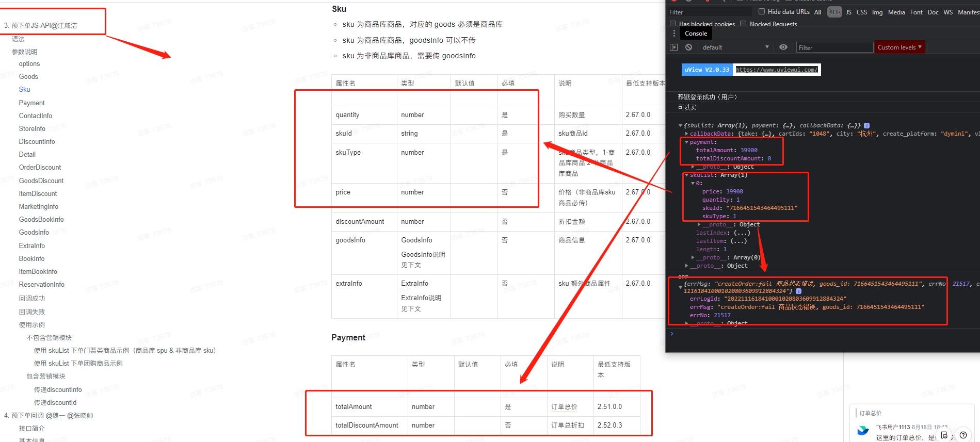Click the help question-mark button
Screen dimensions: 980x442
(x=963, y=435)
